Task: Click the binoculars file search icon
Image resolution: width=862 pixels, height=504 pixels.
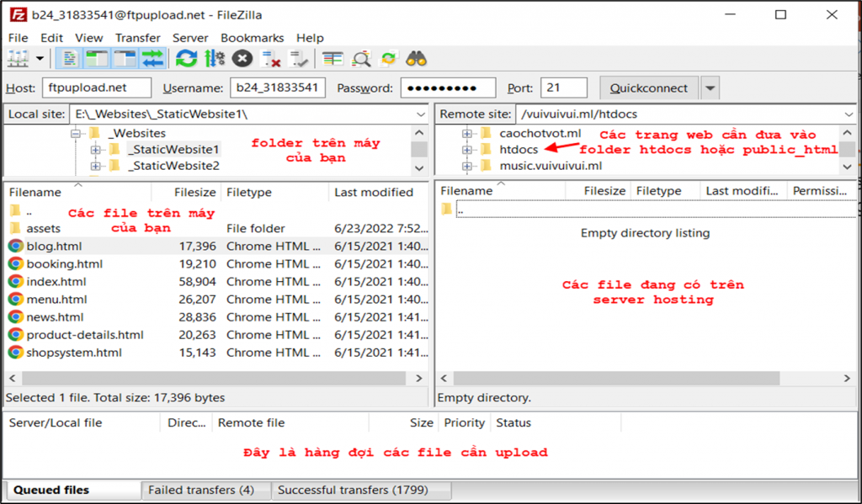Action: pyautogui.click(x=416, y=59)
